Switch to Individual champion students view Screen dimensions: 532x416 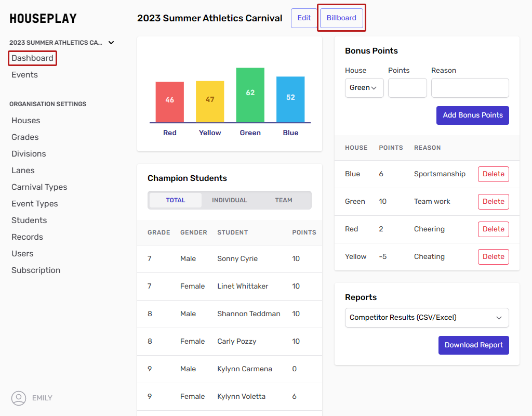[230, 200]
